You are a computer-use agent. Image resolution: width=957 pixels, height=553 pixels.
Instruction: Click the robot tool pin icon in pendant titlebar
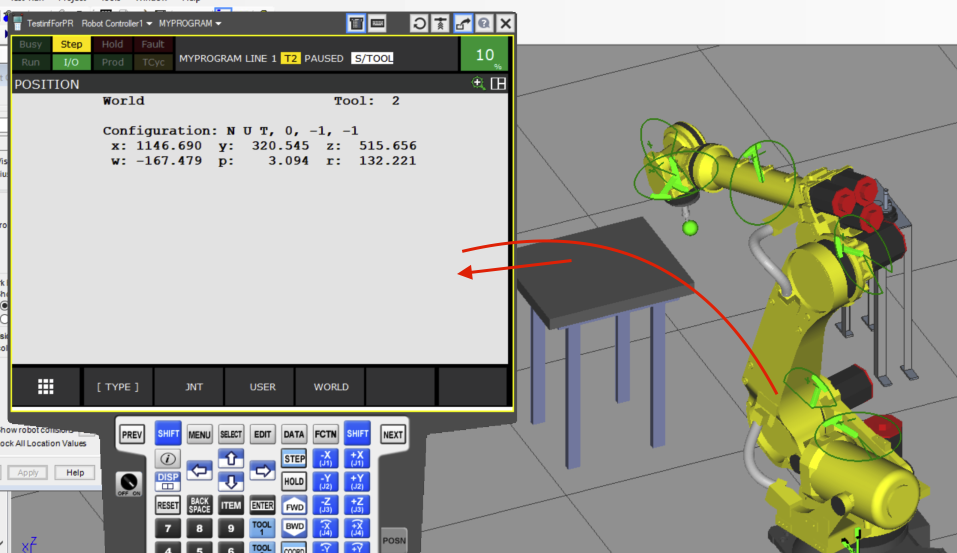(x=441, y=24)
